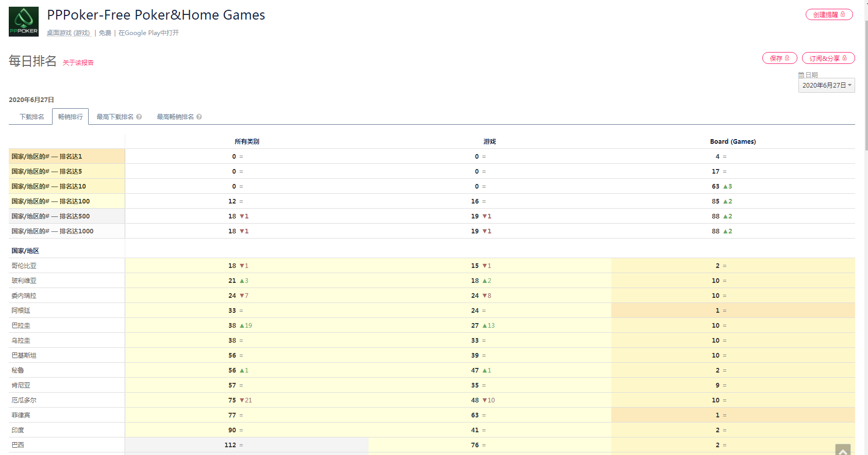The width and height of the screenshot is (868, 455).
Task: Click the lock icon in 创建提醒 button
Action: click(x=843, y=14)
